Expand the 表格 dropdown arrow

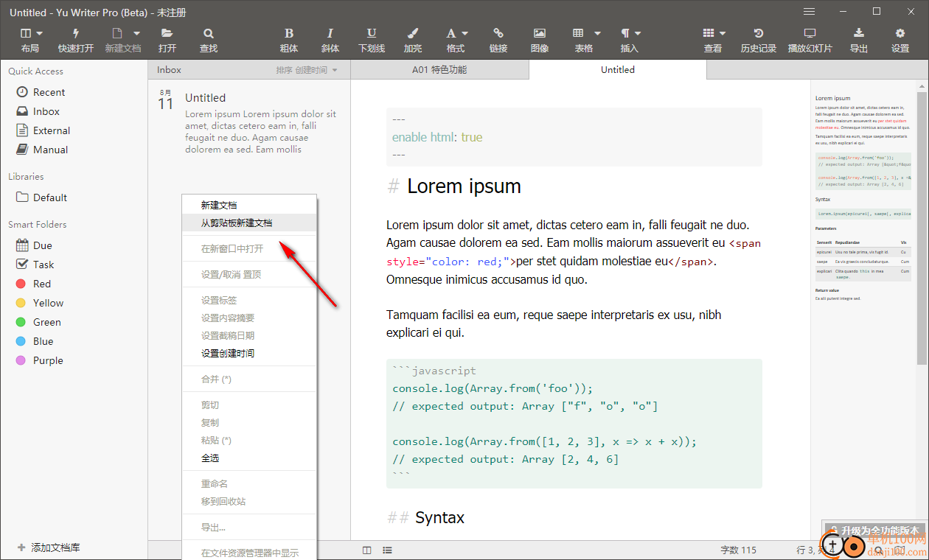[x=597, y=33]
